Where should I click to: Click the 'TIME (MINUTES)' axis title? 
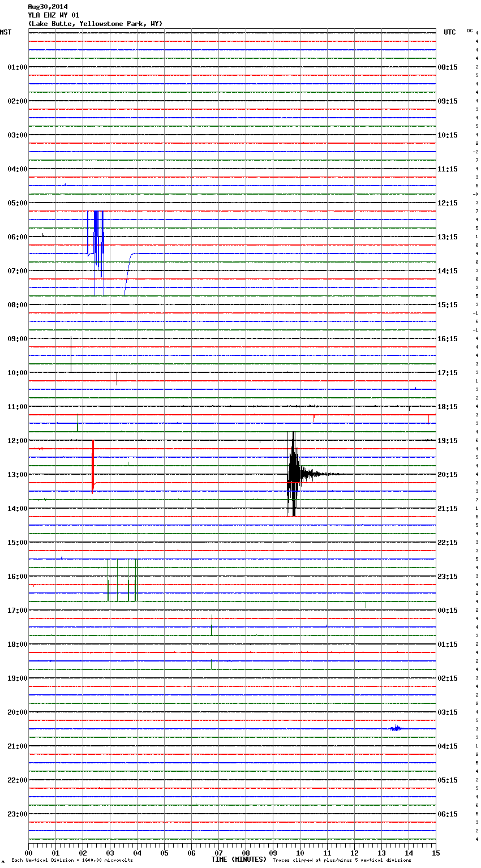(x=239, y=860)
